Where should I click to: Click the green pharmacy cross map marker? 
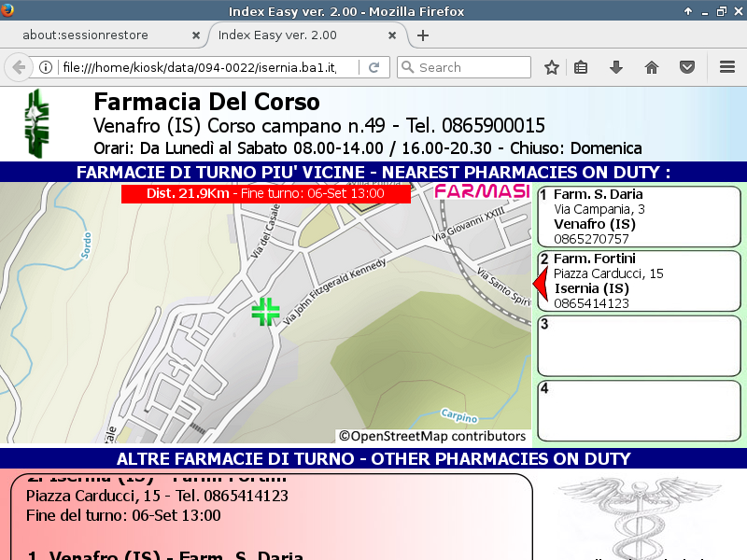click(266, 312)
